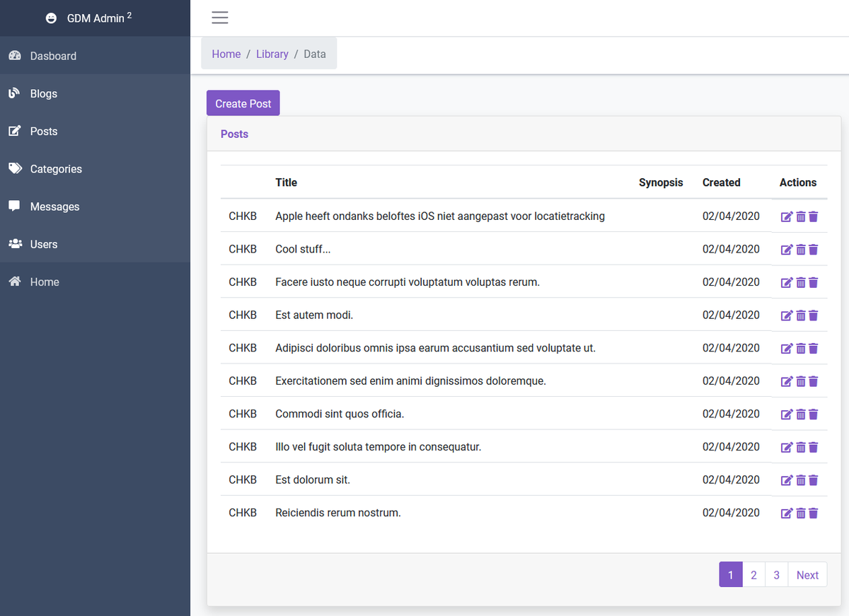The width and height of the screenshot is (849, 616).
Task: Edit the Facere iusto neque post
Action: (x=787, y=283)
